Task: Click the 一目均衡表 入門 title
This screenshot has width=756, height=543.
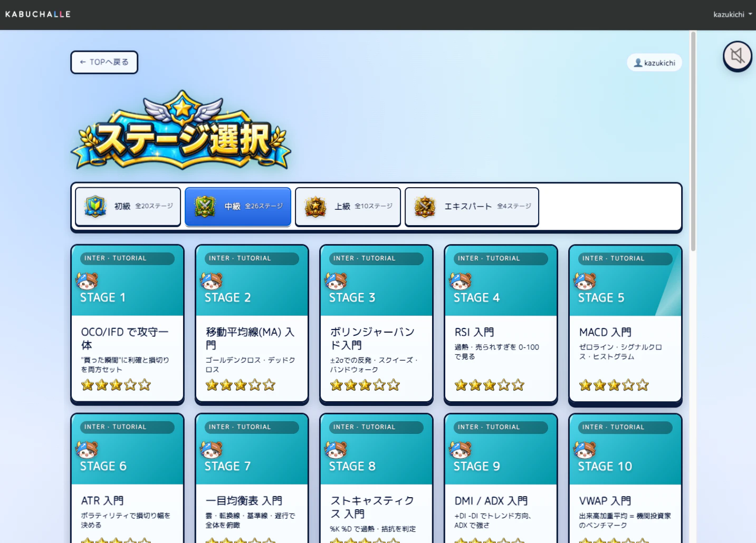Action: tap(244, 501)
